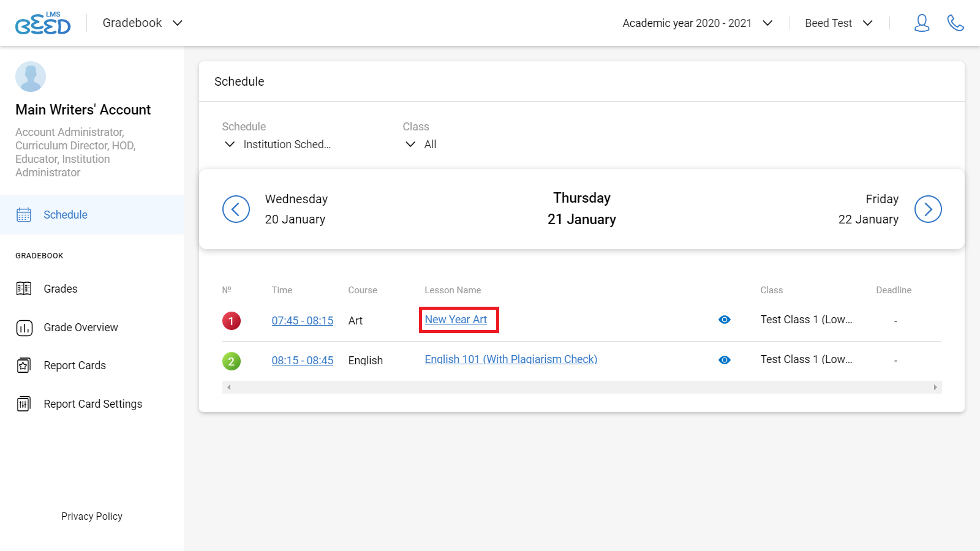The height and width of the screenshot is (551, 980).
Task: Click the scrollbar right arrow
Action: [x=935, y=387]
